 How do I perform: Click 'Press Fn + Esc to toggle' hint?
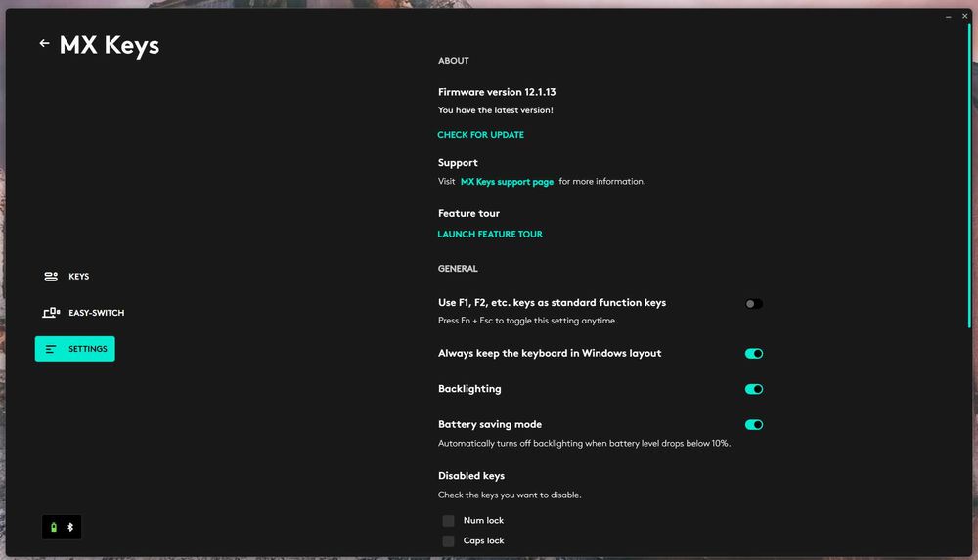pyautogui.click(x=528, y=321)
